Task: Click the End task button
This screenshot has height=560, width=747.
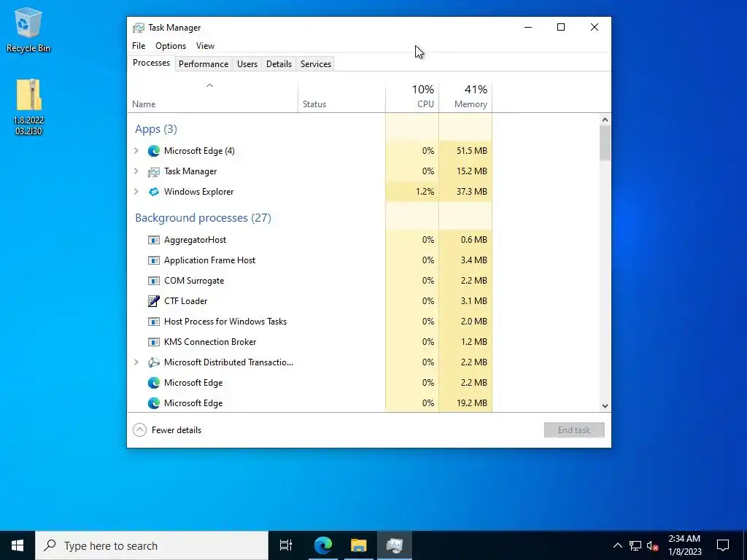Action: click(574, 430)
